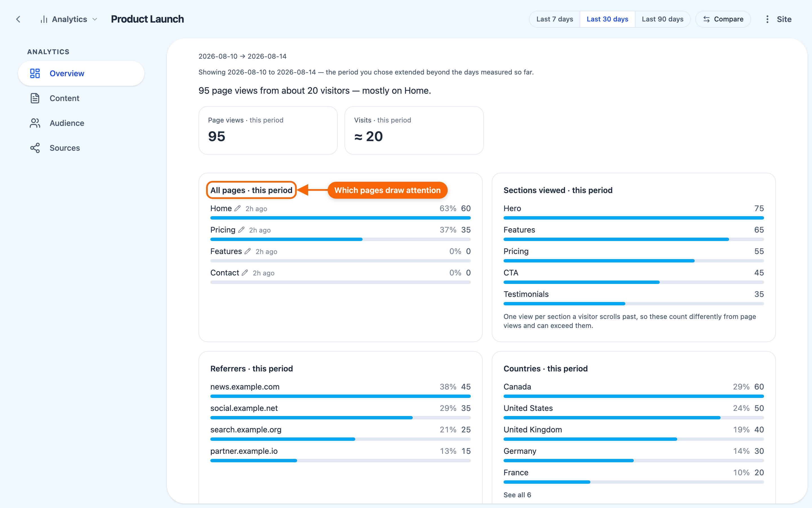Viewport: 812px width, 508px height.
Task: Click the France country row
Action: point(634,476)
